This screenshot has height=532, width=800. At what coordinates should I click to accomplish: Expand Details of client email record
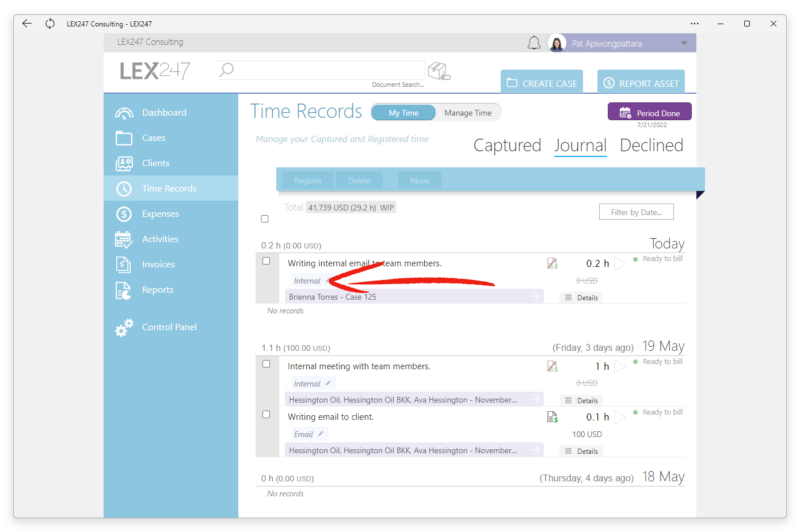(x=581, y=451)
